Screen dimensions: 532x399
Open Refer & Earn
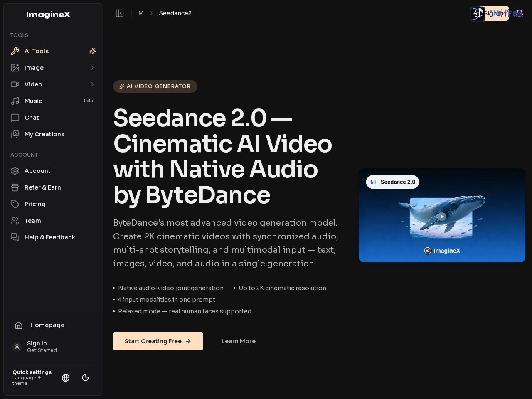[x=53, y=187]
